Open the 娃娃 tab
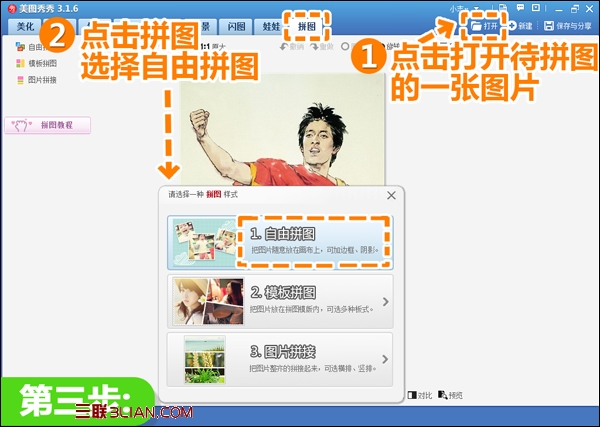 (x=271, y=26)
